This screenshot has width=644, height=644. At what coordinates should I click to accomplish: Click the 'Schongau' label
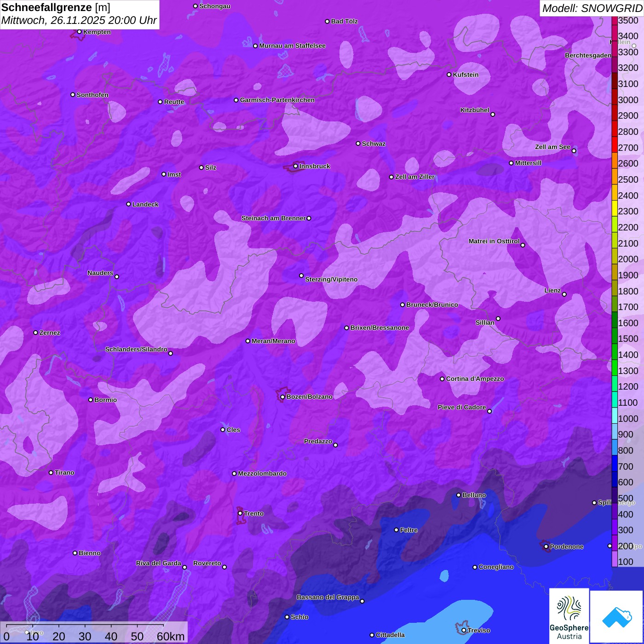coord(215,6)
